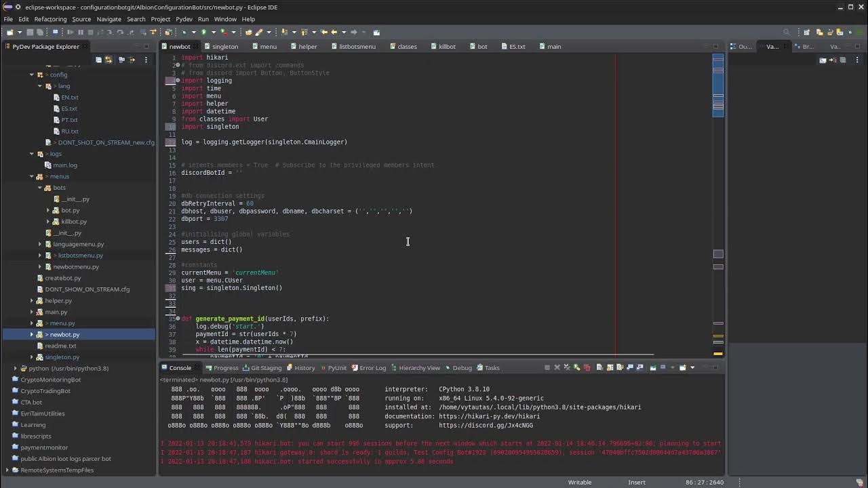
Task: Switch to the killbot editor tab
Action: pyautogui.click(x=442, y=47)
